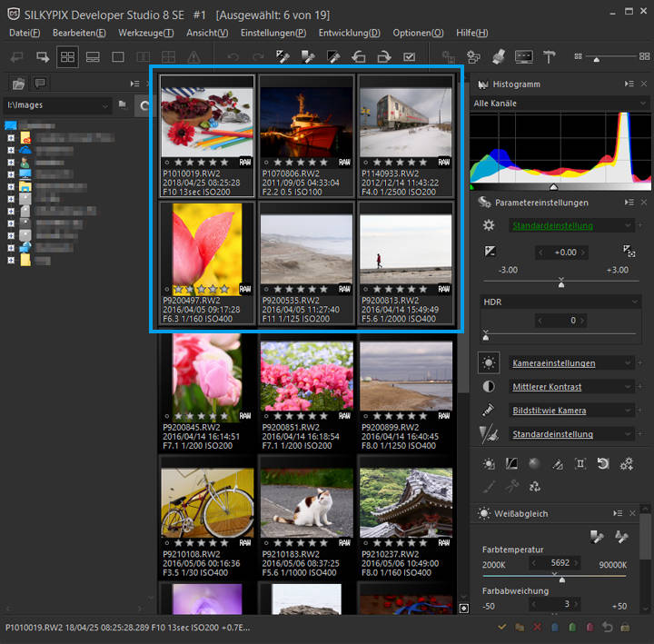Expand the first folder tree node

click(x=11, y=138)
